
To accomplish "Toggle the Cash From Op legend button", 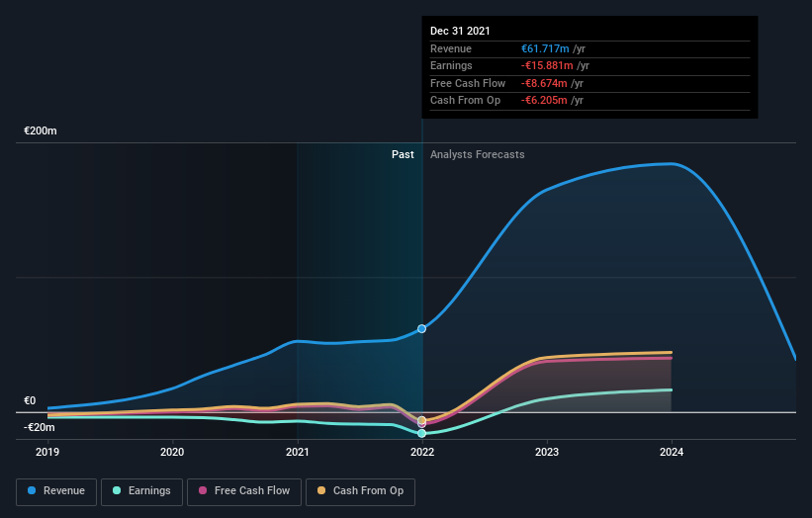I will pos(360,491).
